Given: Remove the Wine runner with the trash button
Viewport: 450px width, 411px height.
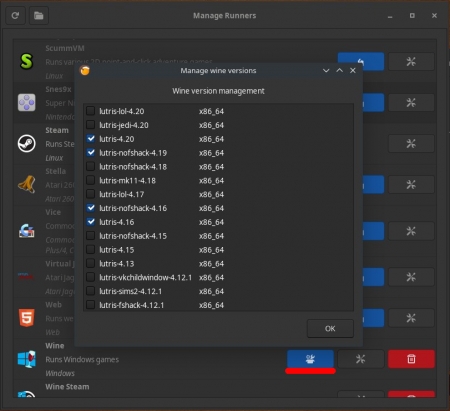Looking at the screenshot, I should (x=411, y=359).
